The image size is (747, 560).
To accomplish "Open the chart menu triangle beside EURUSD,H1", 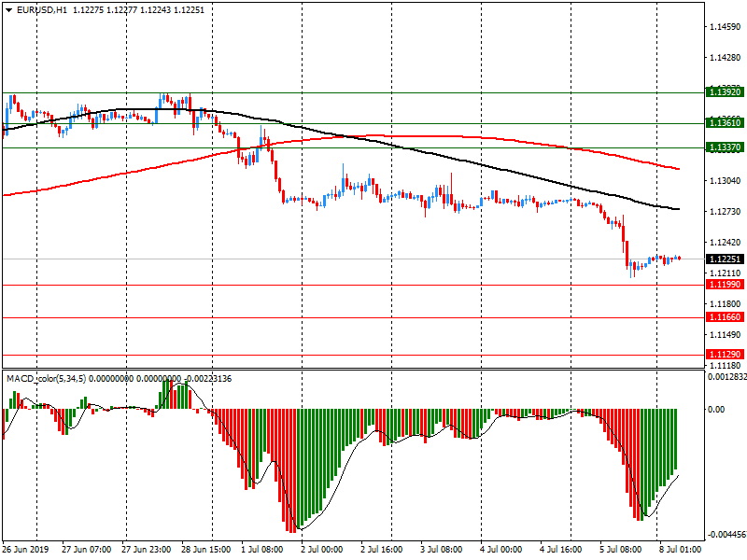I will click(x=8, y=10).
